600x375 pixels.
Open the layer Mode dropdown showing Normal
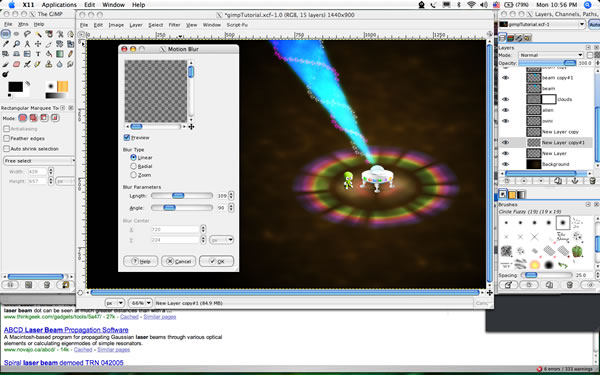(x=551, y=55)
